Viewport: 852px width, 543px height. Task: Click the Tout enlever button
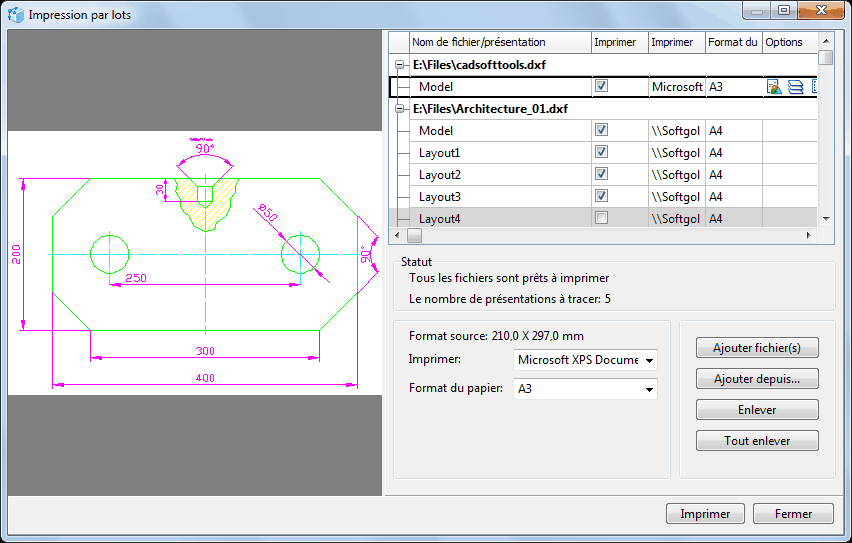click(x=757, y=441)
